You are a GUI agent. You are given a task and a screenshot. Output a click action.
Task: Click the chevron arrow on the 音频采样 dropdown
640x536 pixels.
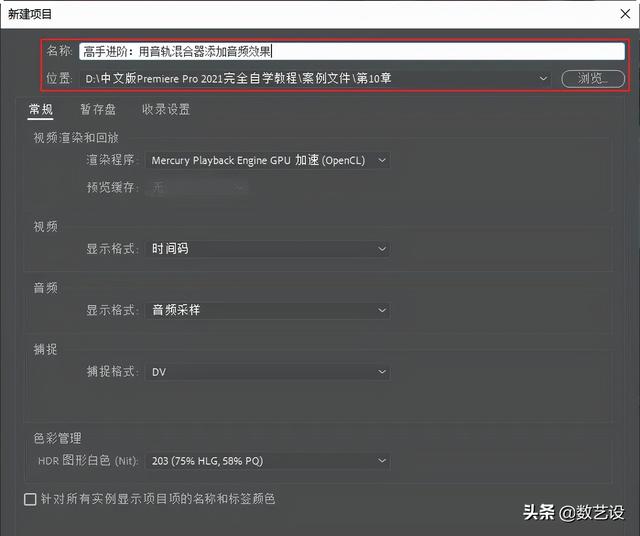tap(382, 311)
